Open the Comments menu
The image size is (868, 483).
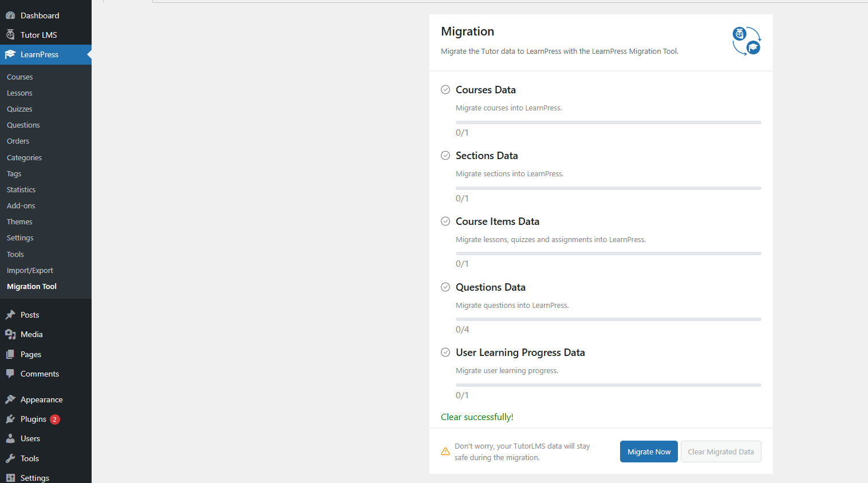pyautogui.click(x=46, y=374)
